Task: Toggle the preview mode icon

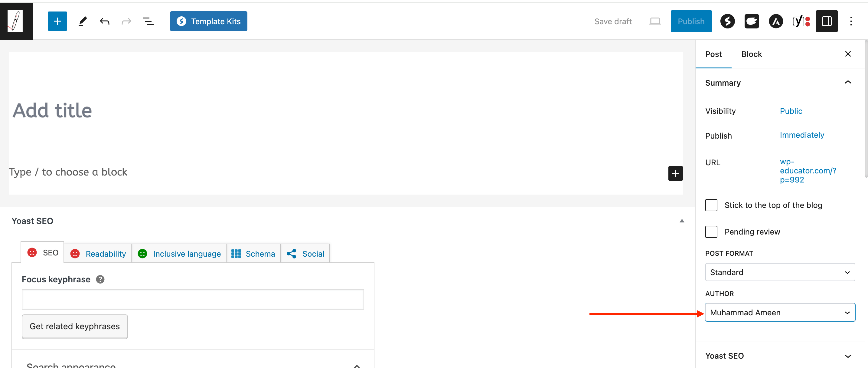Action: coord(655,21)
